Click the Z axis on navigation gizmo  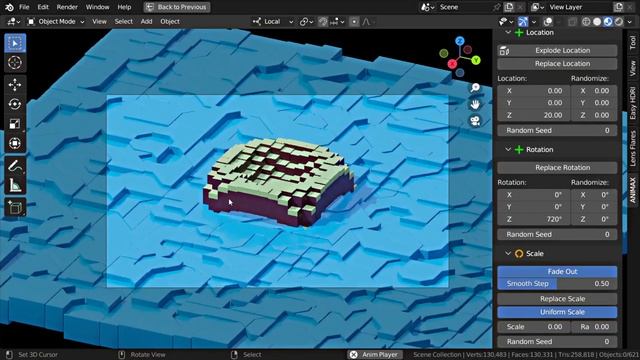pos(460,41)
